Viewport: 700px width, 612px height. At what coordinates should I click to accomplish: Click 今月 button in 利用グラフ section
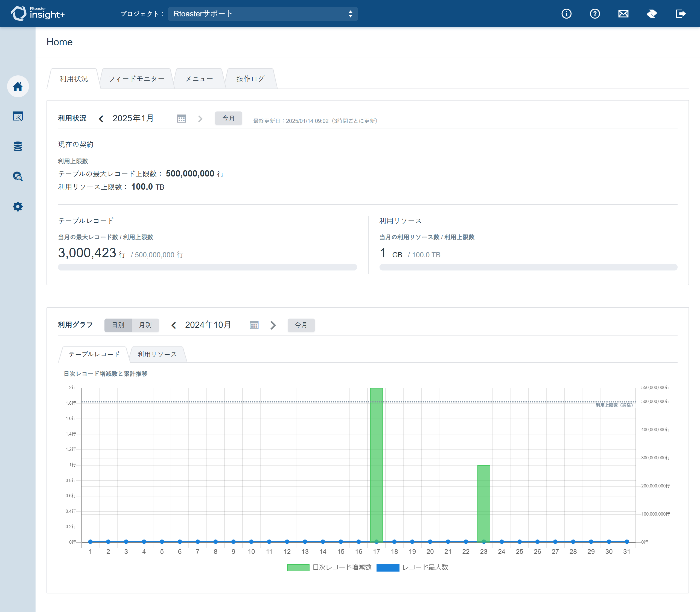(x=301, y=325)
